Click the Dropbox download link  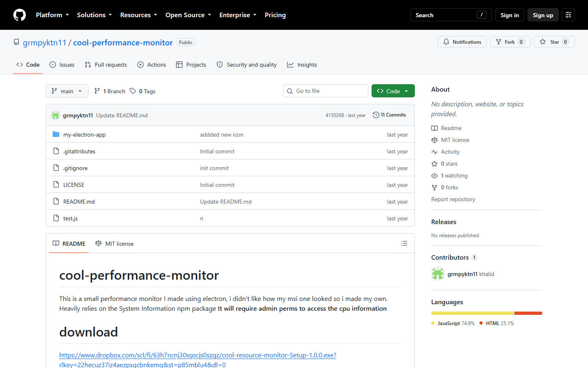click(198, 360)
